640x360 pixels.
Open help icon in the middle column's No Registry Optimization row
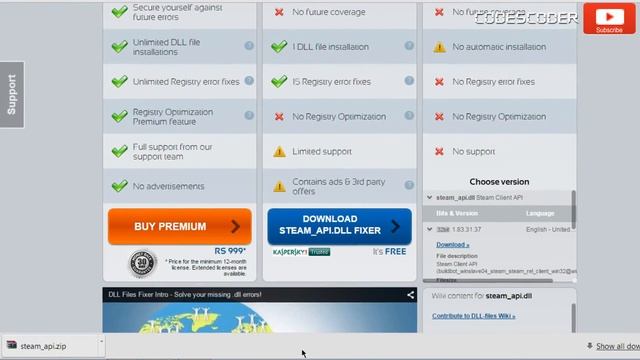click(x=409, y=116)
